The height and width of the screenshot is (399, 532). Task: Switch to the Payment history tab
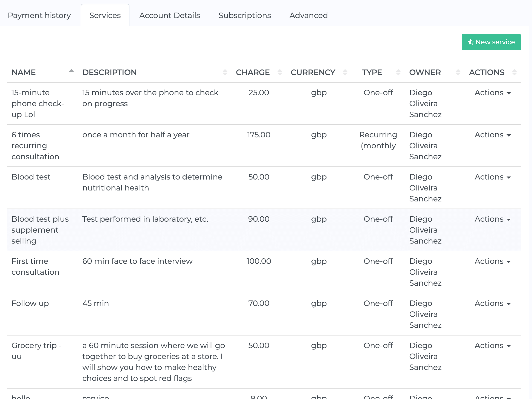tap(39, 15)
